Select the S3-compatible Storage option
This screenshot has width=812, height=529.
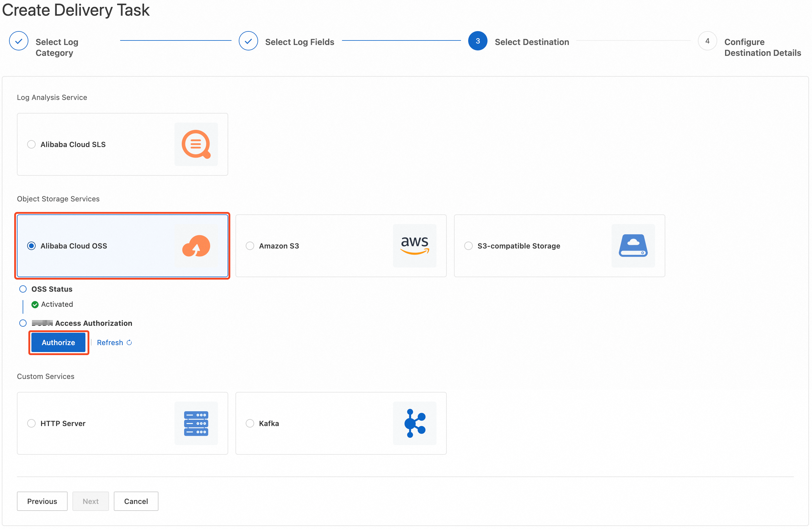click(468, 245)
